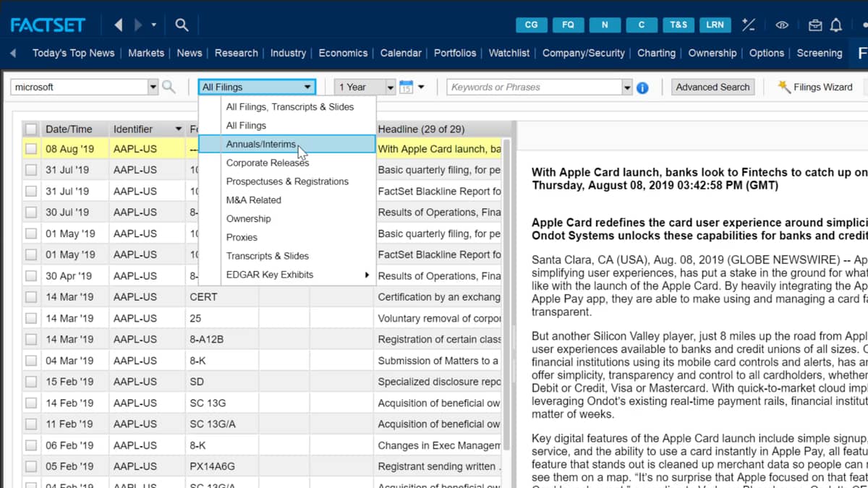Click the forward navigation arrow in the header
Image resolution: width=868 pixels, height=488 pixels.
[x=138, y=25]
